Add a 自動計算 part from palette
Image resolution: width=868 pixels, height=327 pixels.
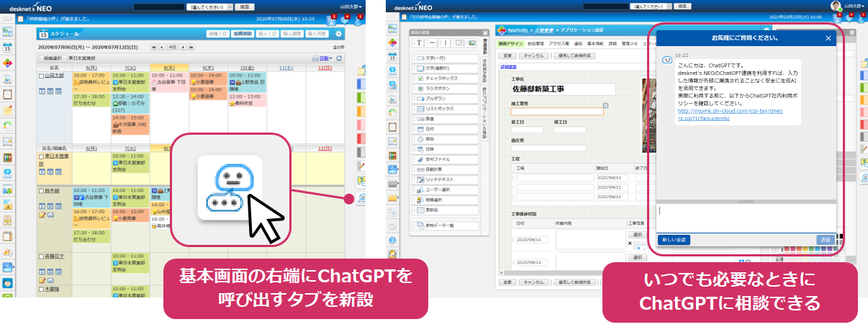(x=446, y=169)
